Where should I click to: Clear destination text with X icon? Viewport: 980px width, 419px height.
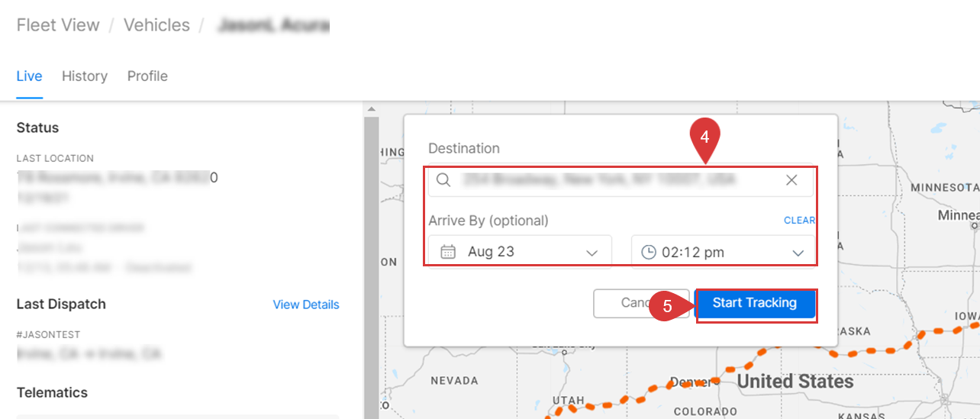[791, 180]
